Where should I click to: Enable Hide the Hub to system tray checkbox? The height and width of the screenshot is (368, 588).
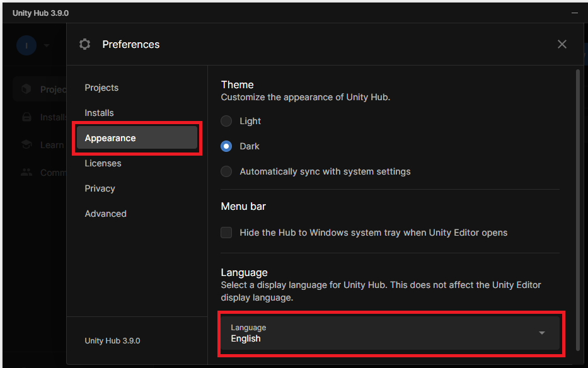point(226,233)
